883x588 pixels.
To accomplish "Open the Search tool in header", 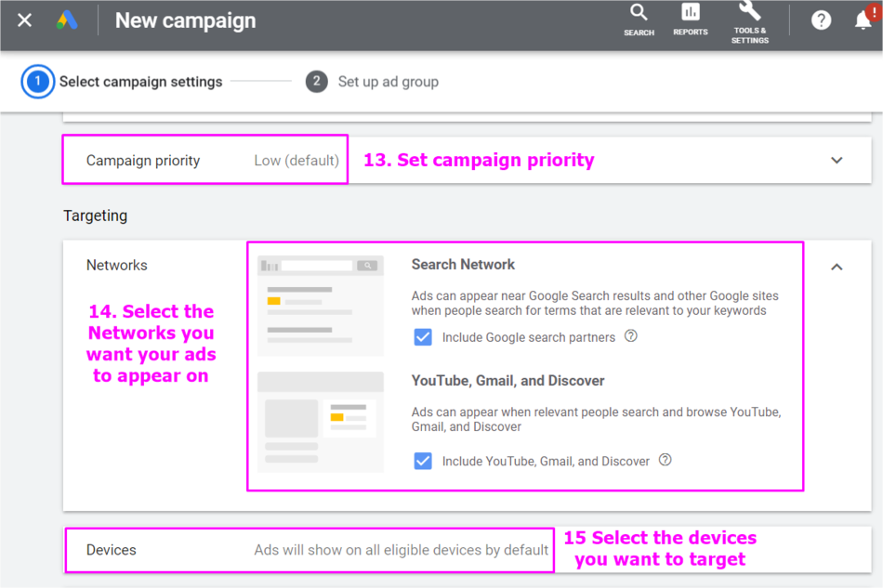I will (639, 20).
